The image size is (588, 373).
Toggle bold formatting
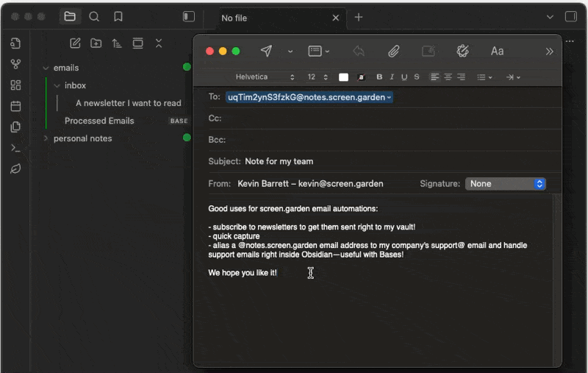coord(379,77)
